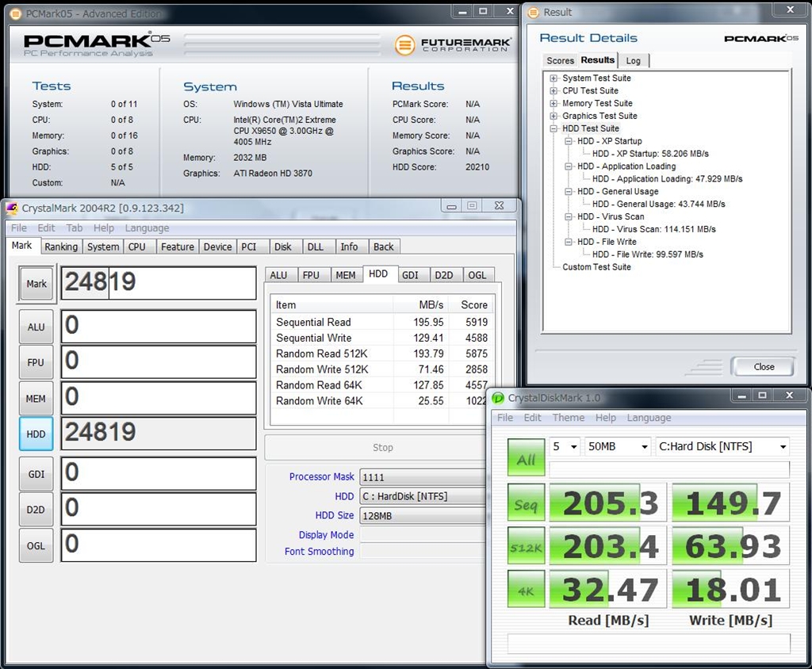
Task: Expand the Memory Test Suite node
Action: click(x=553, y=103)
